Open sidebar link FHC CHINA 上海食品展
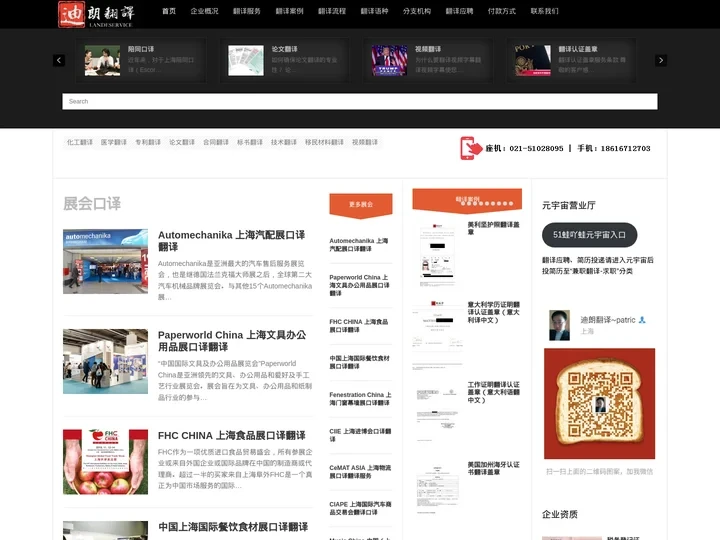Viewport: 720px width, 540px height. pos(359,326)
